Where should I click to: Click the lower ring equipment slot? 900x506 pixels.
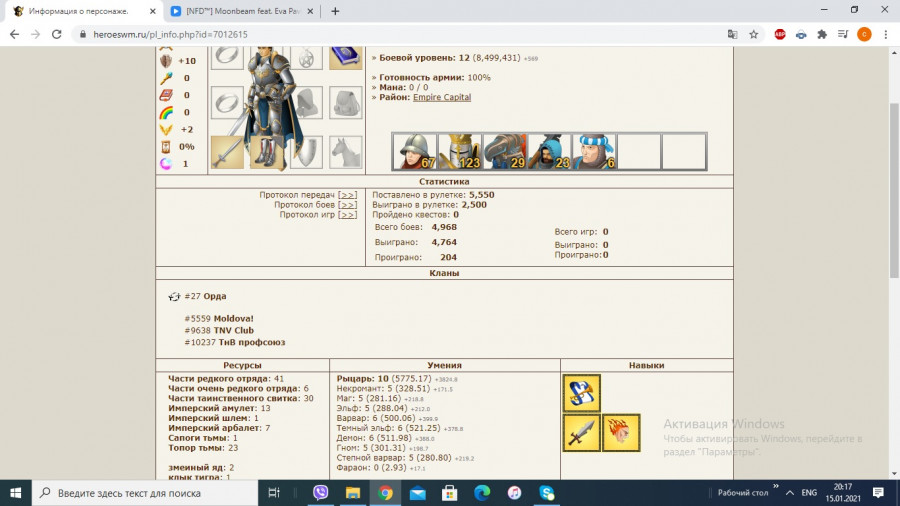pos(227,103)
